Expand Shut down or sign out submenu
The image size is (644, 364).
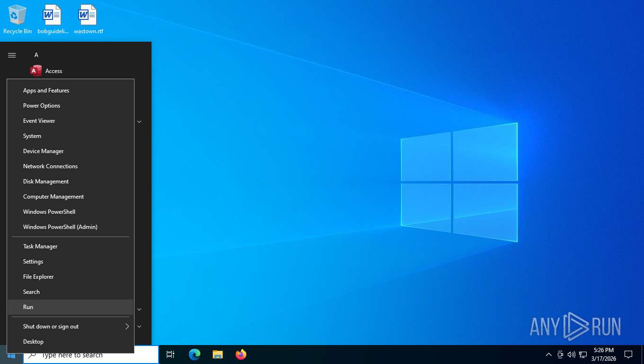click(71, 327)
